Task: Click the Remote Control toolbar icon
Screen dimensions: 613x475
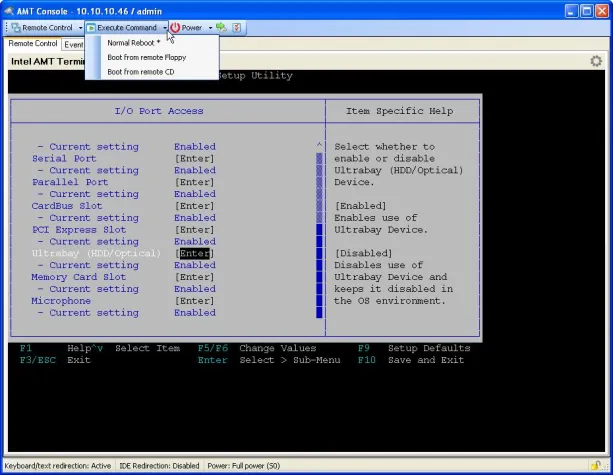Action: 15,27
